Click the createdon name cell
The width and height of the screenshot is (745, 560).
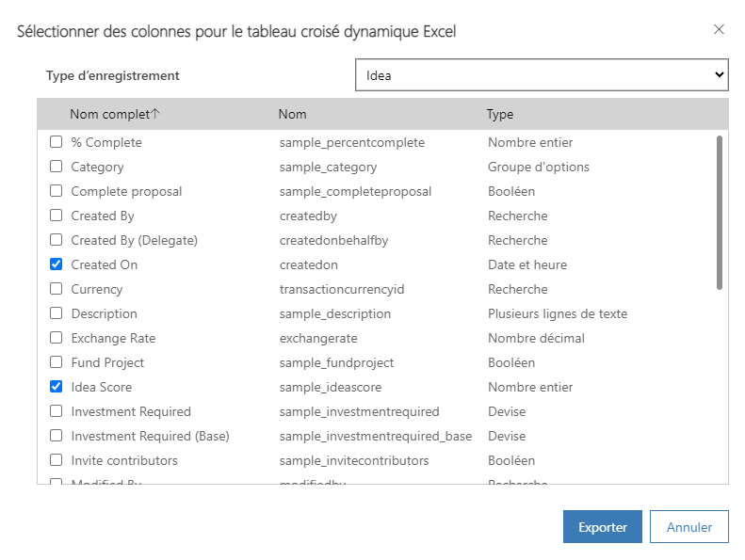(309, 265)
